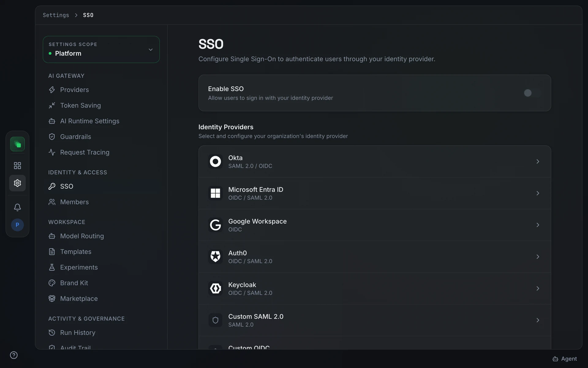Open notifications bell icon
Image resolution: width=588 pixels, height=368 pixels.
coord(17,207)
